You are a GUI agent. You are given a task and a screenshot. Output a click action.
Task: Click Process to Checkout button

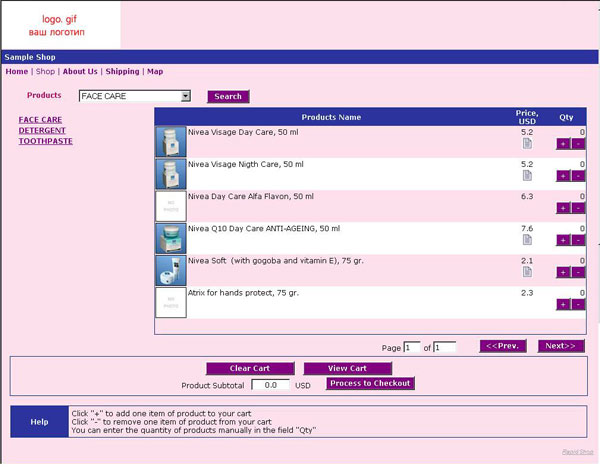370,383
